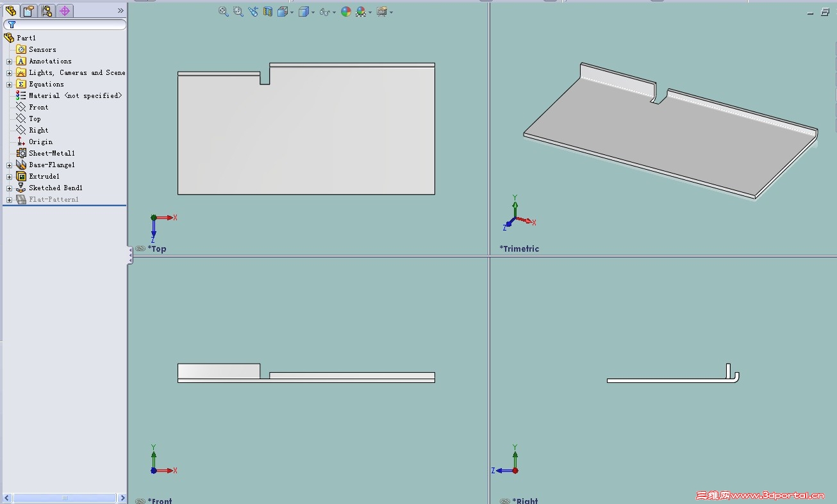Toggle the link-views icon beside *Top

(140, 248)
